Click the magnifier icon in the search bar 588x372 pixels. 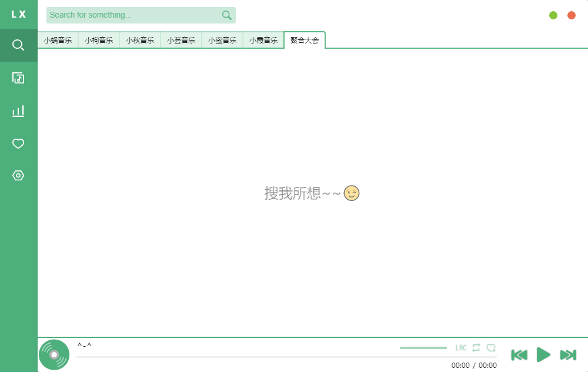[x=226, y=15]
